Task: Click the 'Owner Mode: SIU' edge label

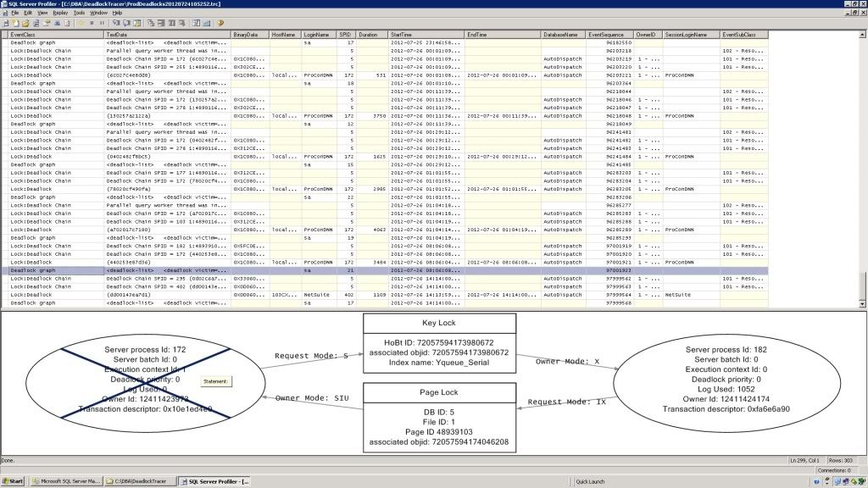Action: pos(312,398)
